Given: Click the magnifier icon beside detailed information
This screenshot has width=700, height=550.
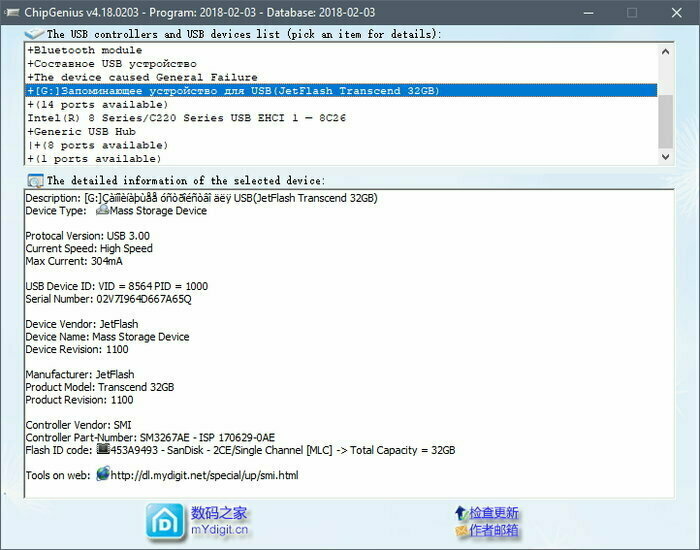Looking at the screenshot, I should pos(35,180).
